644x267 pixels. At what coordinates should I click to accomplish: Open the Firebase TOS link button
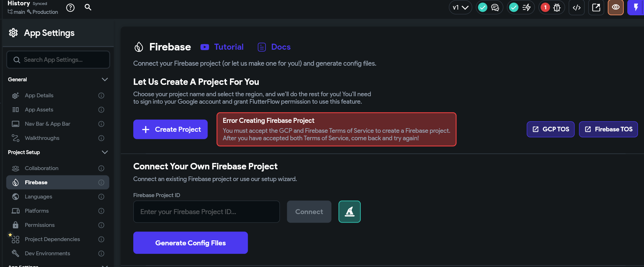[x=608, y=129]
